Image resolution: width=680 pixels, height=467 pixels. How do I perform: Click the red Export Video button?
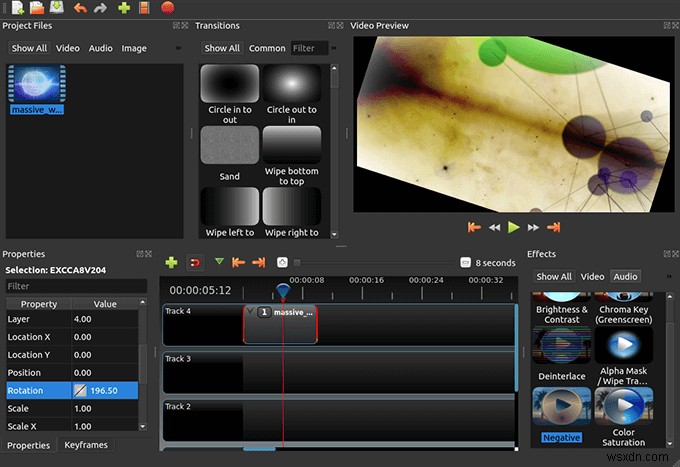[168, 8]
